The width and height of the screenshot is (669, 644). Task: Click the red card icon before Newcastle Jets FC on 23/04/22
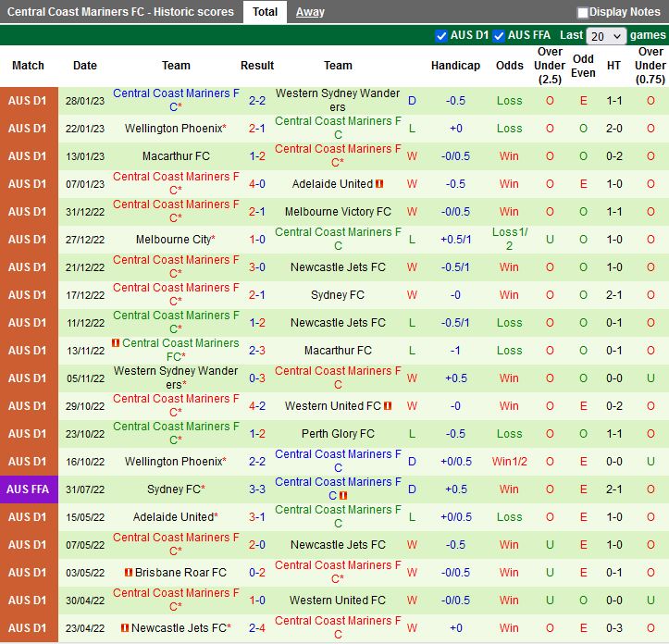click(x=125, y=627)
